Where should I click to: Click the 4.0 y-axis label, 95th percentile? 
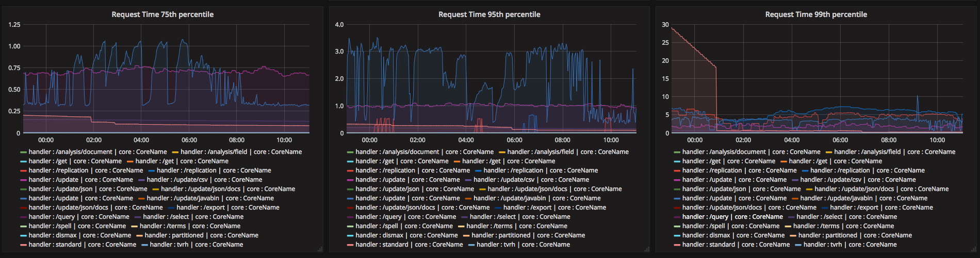click(x=339, y=25)
